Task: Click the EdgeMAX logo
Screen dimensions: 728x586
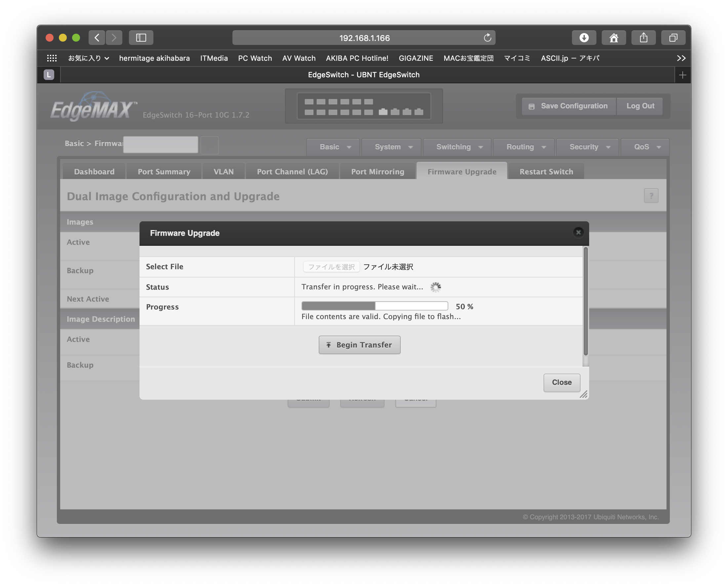Action: coord(94,107)
